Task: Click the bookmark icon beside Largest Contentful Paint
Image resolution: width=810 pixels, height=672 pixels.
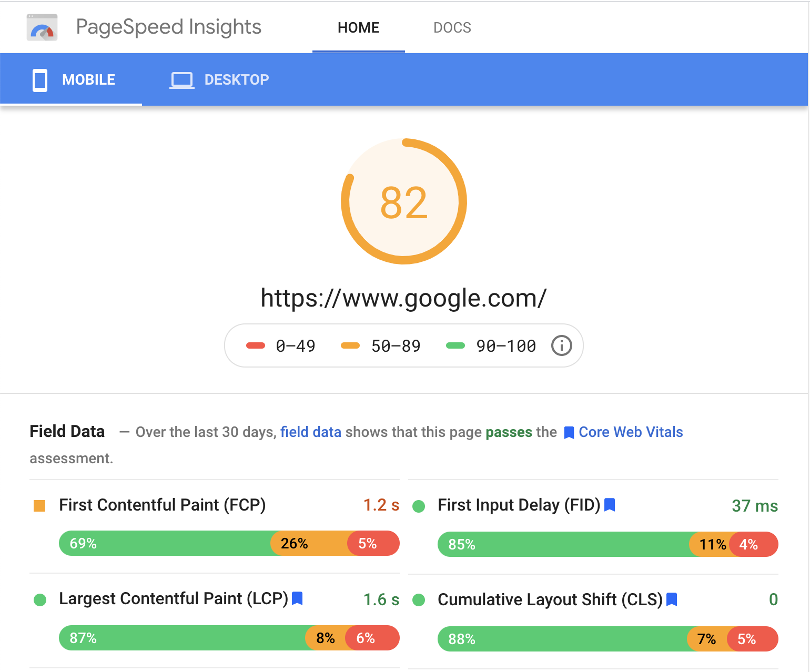Action: 297,598
